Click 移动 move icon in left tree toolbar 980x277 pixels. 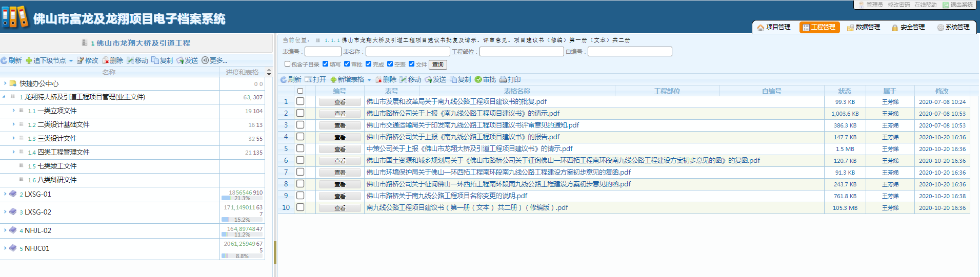(x=130, y=60)
